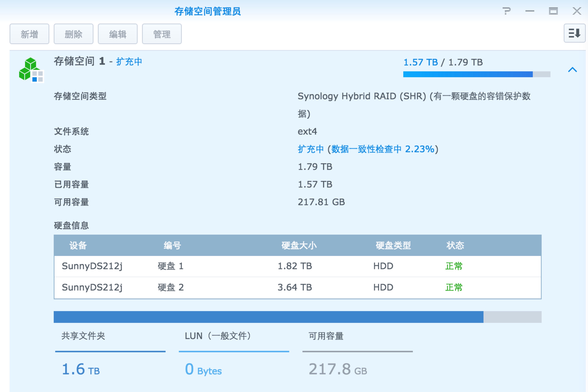588x392 pixels.
Task: Sort by the 状态 column header
Action: 455,245
